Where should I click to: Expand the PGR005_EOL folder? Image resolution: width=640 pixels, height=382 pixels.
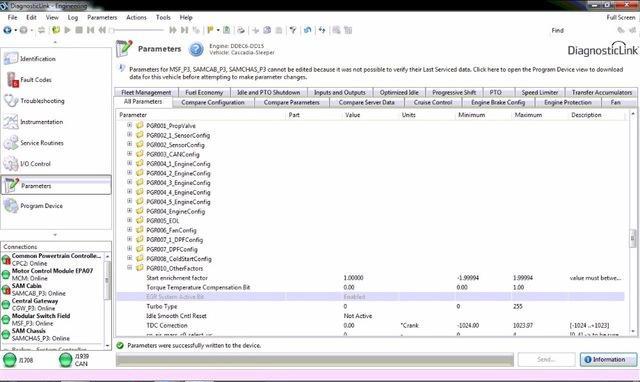point(129,220)
